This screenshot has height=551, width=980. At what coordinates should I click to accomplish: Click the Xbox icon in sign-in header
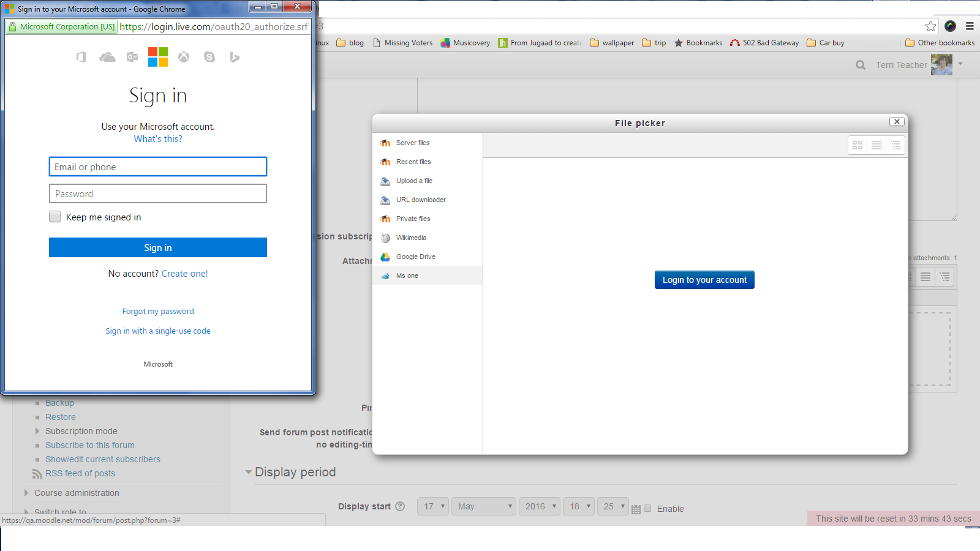click(x=184, y=57)
